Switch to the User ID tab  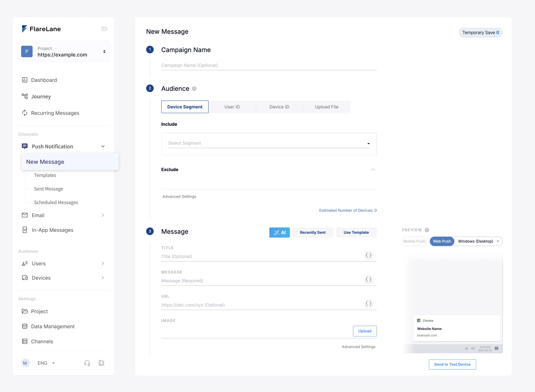pos(232,107)
